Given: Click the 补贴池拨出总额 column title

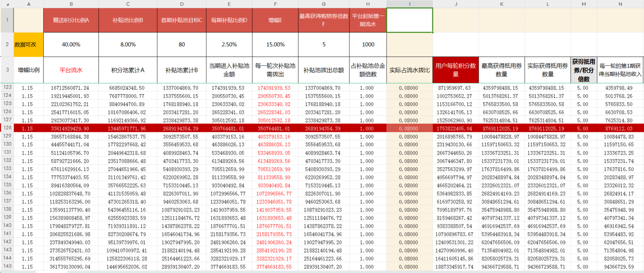Looking at the screenshot, I should tap(324, 70).
